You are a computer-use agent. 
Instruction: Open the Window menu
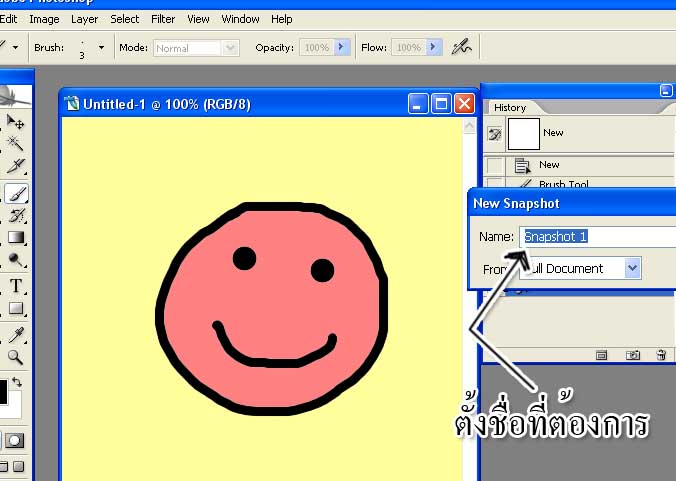coord(240,19)
